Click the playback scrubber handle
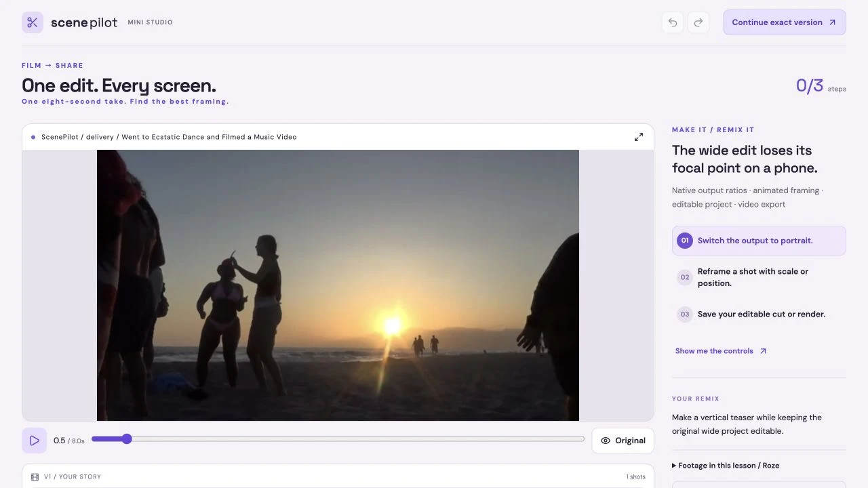The width and height of the screenshot is (868, 488). [x=127, y=439]
